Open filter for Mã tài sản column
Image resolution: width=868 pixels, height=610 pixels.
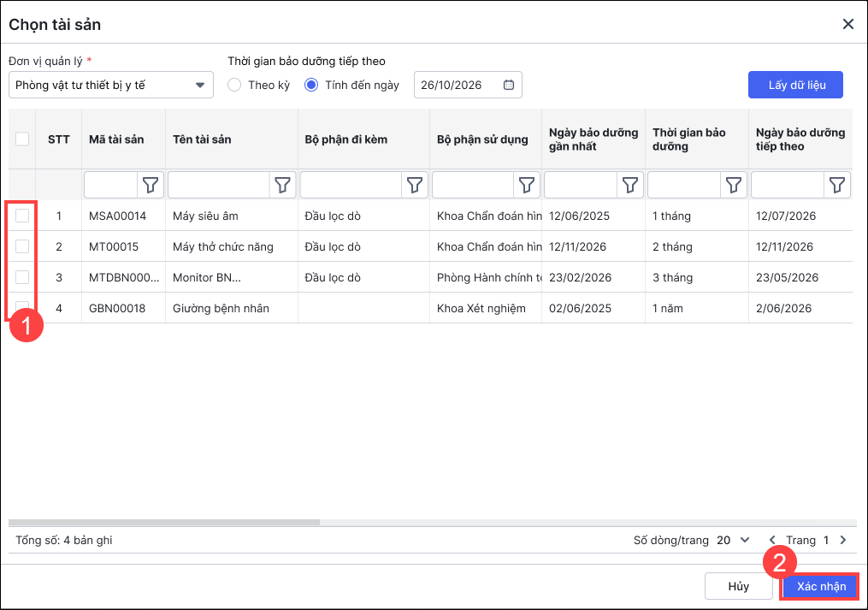(151, 185)
